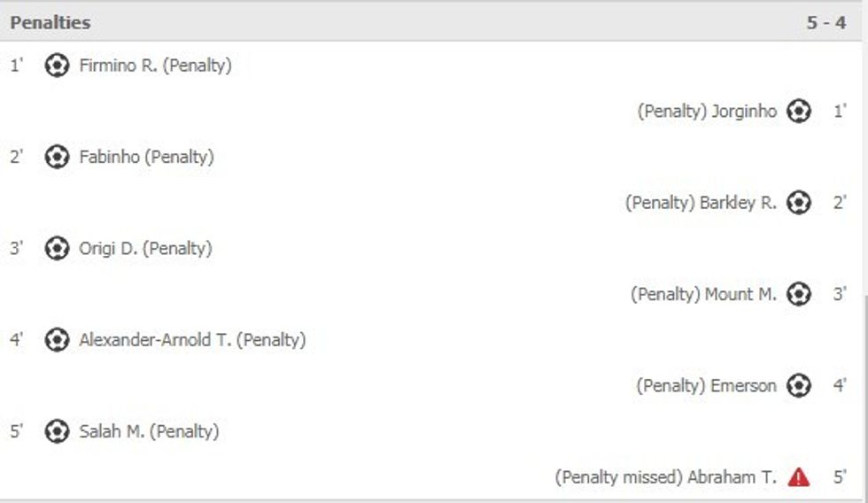This screenshot has height=503, width=868.
Task: Click the ball icon beside Fabinho
Action: (57, 157)
